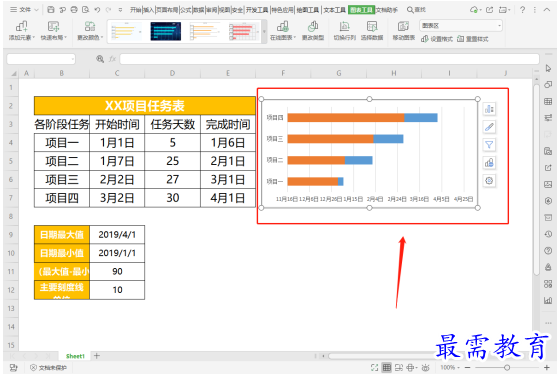The width and height of the screenshot is (557, 378).
Task: Save the workbook with the toolbar icon
Action: (x=51, y=10)
